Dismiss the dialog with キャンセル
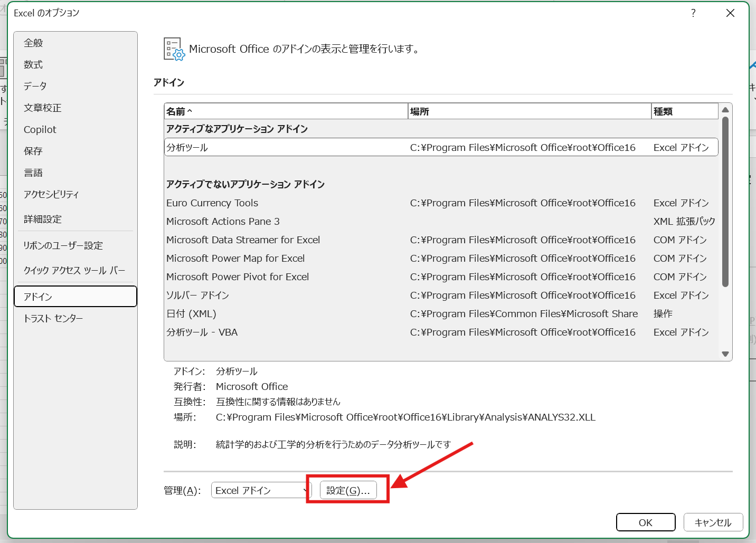The width and height of the screenshot is (756, 543). [x=713, y=522]
